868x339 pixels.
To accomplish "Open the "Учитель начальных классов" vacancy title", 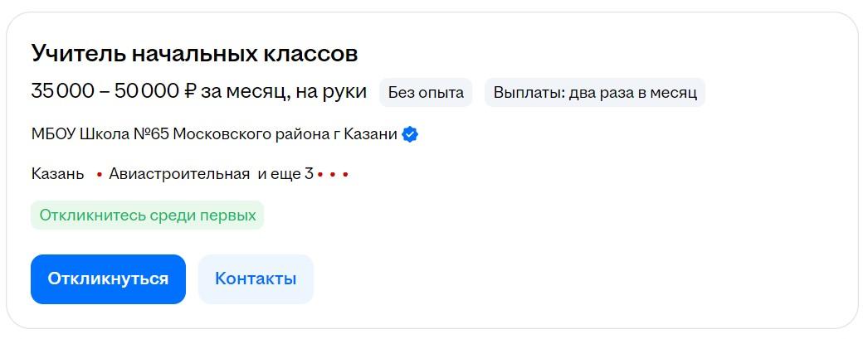I will point(194,55).
